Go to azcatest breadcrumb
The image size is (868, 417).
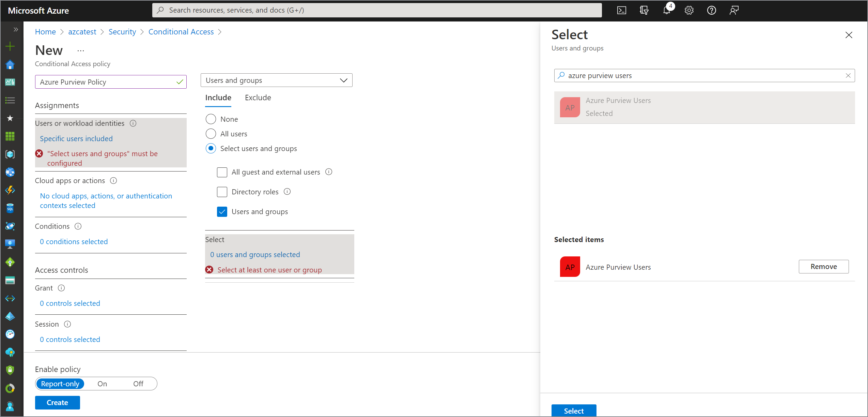82,32
